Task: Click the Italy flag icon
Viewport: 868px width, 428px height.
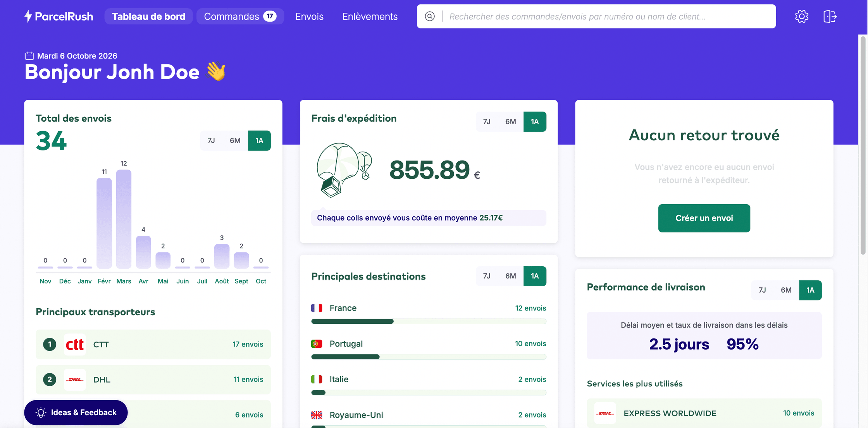Action: tap(317, 379)
